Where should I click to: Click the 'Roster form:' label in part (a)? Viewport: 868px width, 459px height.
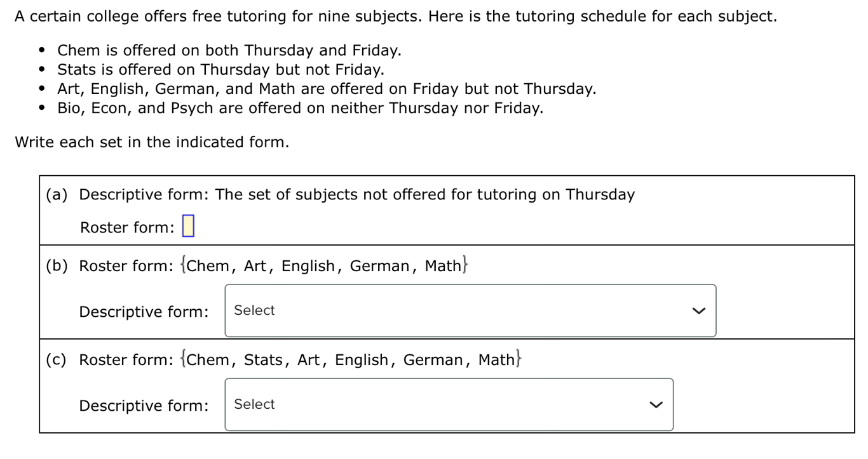tap(127, 227)
